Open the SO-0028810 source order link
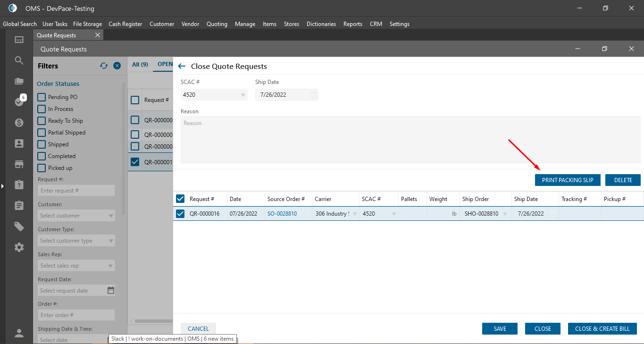Image resolution: width=644 pixels, height=344 pixels. [282, 214]
